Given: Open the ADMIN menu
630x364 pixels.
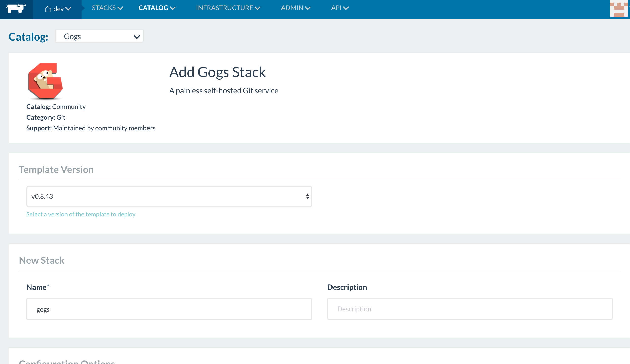Looking at the screenshot, I should 296,8.
